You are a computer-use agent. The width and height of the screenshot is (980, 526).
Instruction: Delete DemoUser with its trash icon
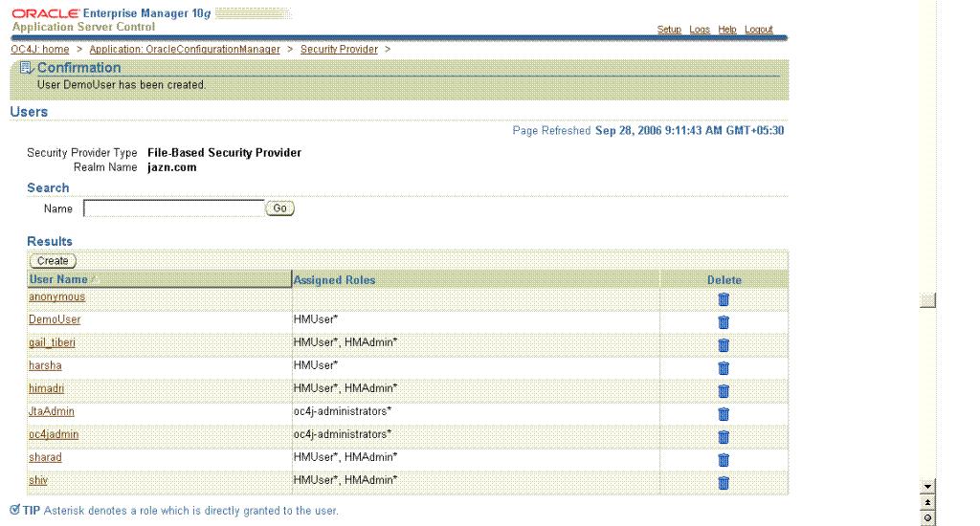[x=724, y=322]
